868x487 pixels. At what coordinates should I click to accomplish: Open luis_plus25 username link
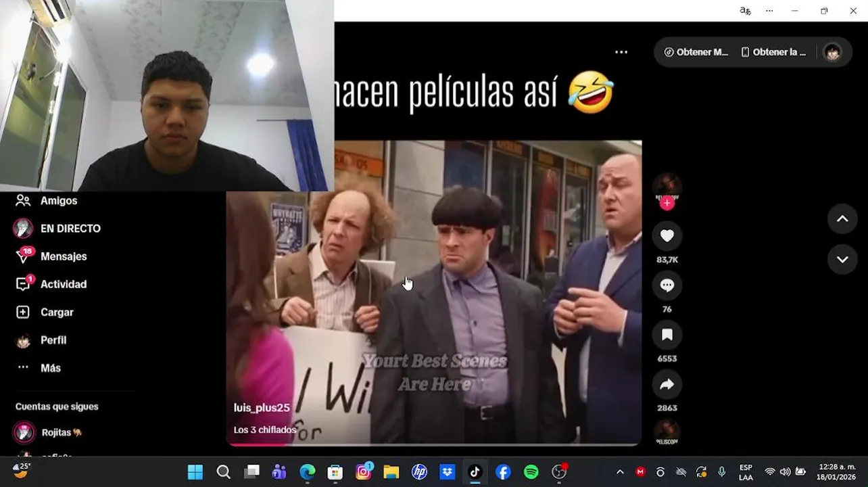pos(262,408)
